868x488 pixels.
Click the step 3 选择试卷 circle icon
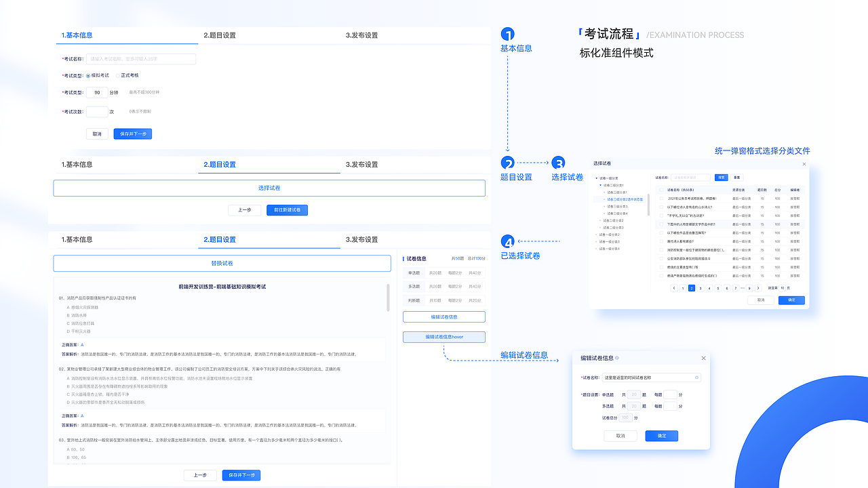[558, 163]
